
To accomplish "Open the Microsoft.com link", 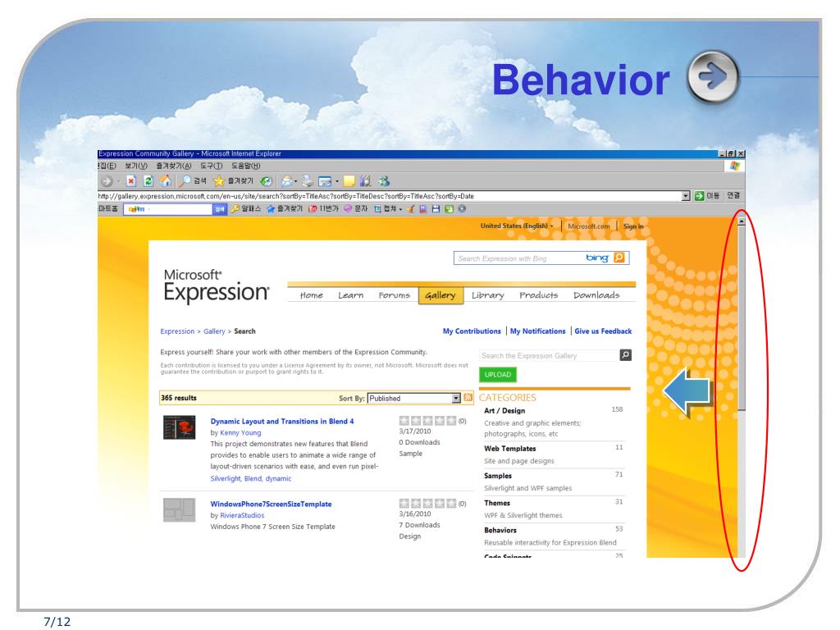I will point(589,226).
